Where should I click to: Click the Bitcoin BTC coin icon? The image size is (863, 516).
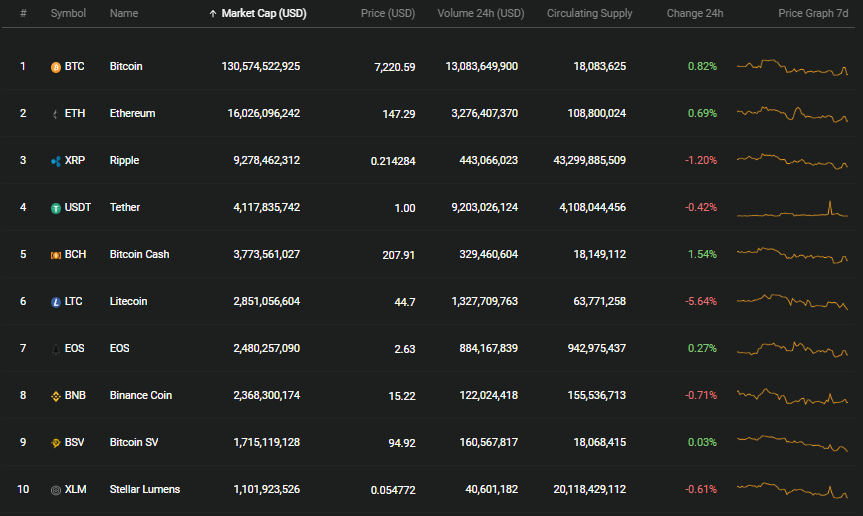point(56,67)
